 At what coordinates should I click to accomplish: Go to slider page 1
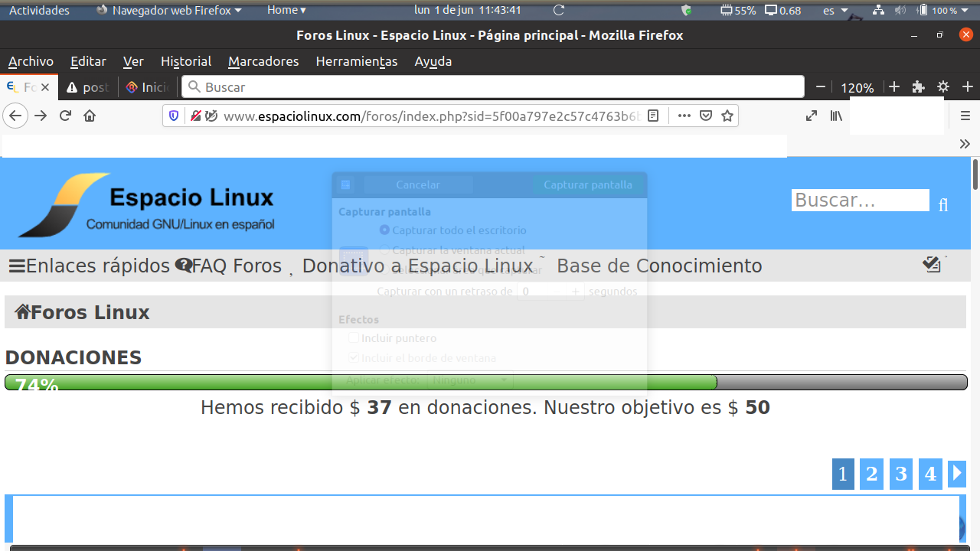843,474
